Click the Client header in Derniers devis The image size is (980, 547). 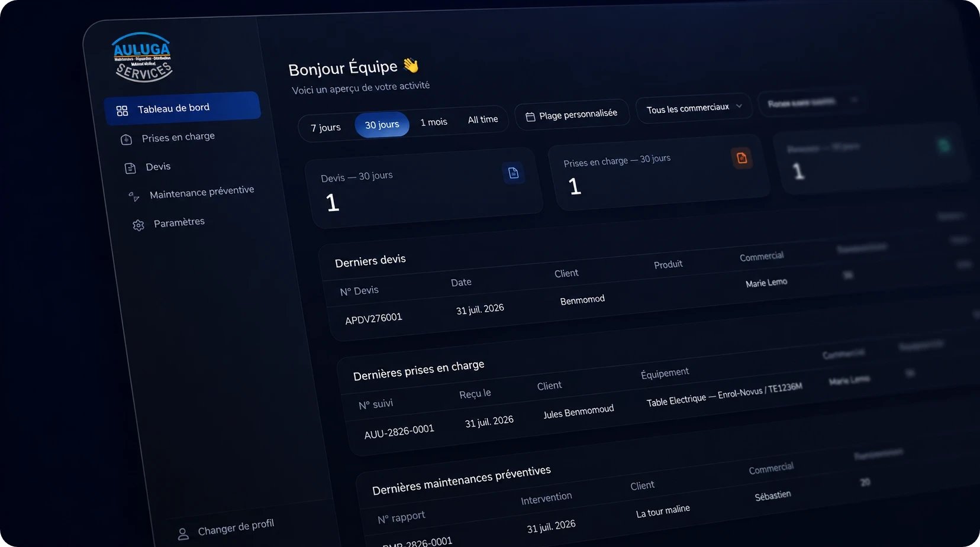[566, 273]
